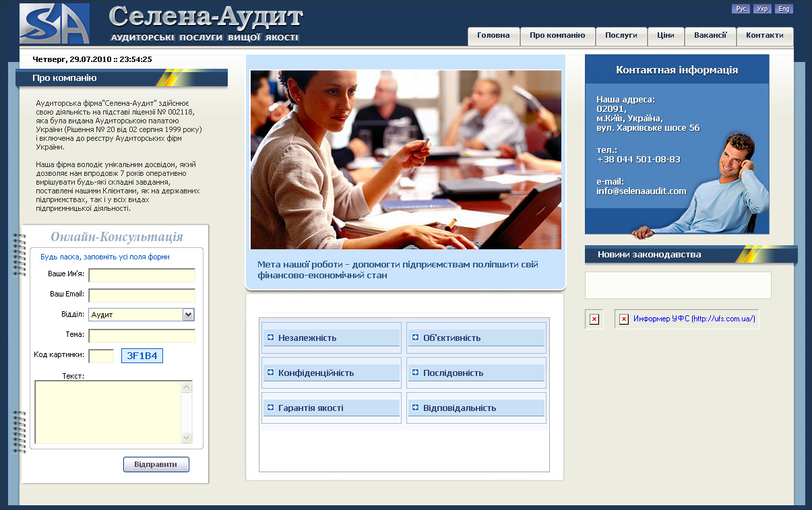This screenshot has width=812, height=510.
Task: Open the Головна tab
Action: click(x=493, y=36)
